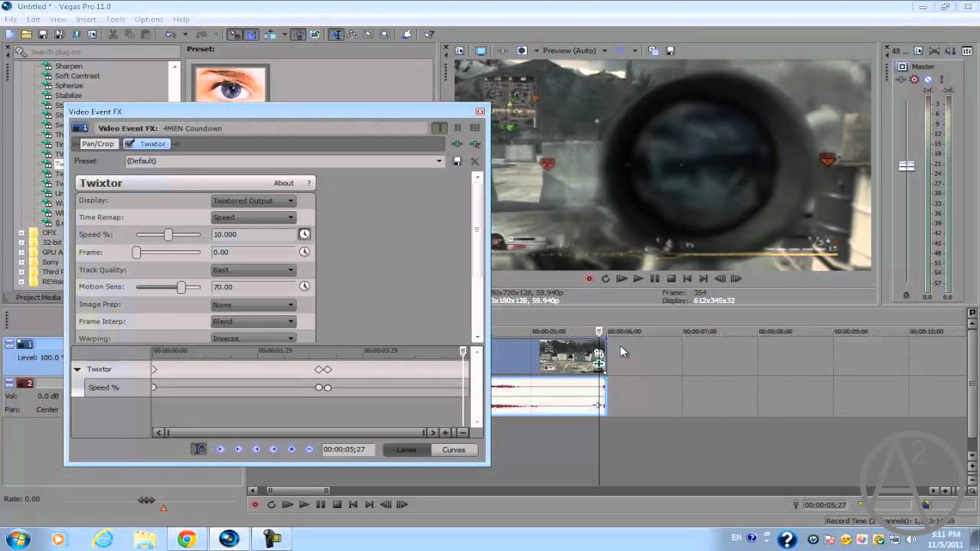Jump to first keyframe in FX timeline
Viewport: 980px width, 551px height.
pyautogui.click(x=220, y=449)
